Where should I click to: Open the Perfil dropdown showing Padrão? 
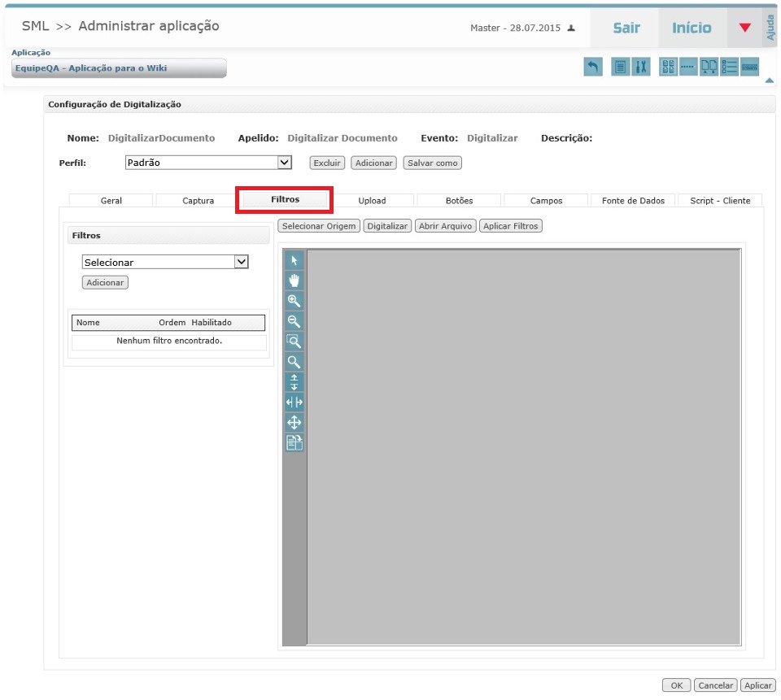click(x=208, y=163)
